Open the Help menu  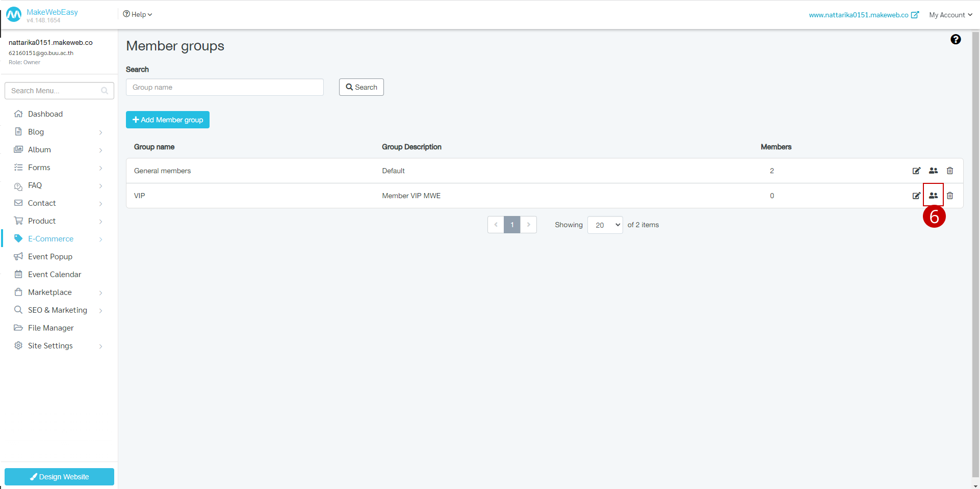[137, 14]
